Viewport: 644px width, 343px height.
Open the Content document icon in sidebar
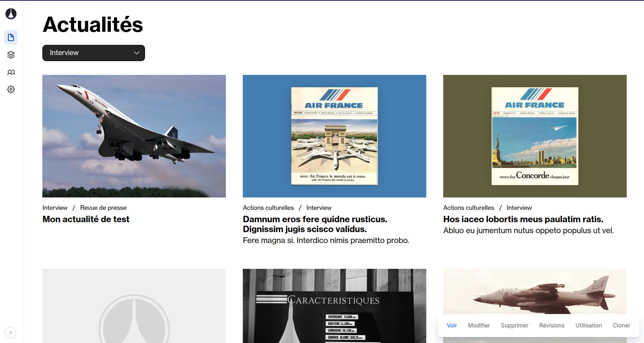pyautogui.click(x=11, y=37)
